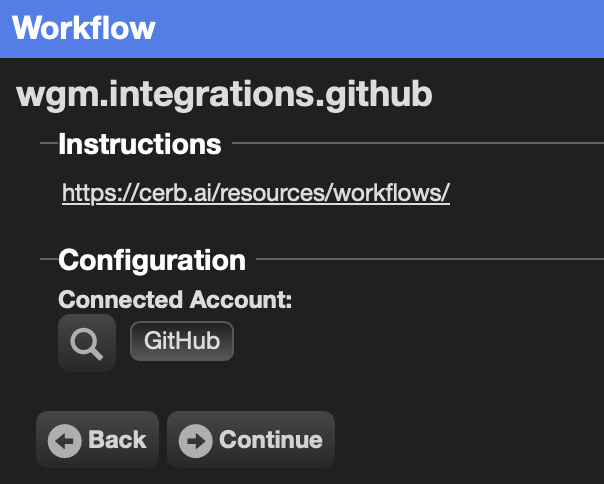Go back to the previous workflow step
The image size is (604, 484).
pos(97,439)
